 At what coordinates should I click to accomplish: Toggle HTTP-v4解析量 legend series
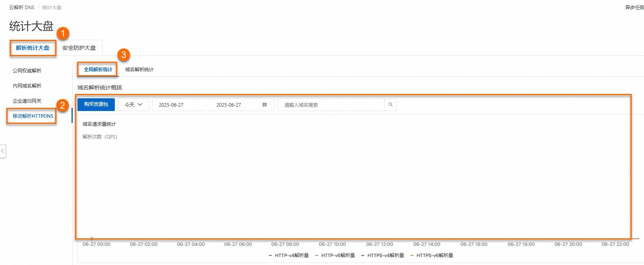point(289,255)
